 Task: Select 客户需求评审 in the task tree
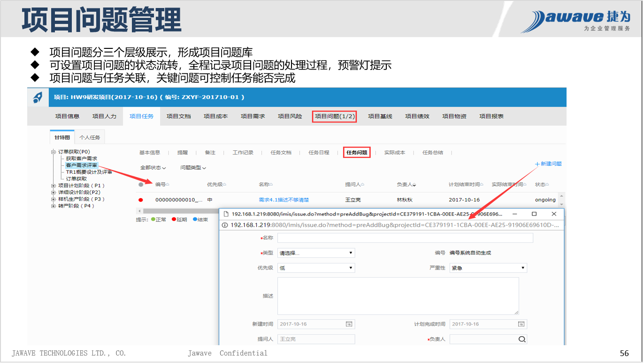point(82,165)
